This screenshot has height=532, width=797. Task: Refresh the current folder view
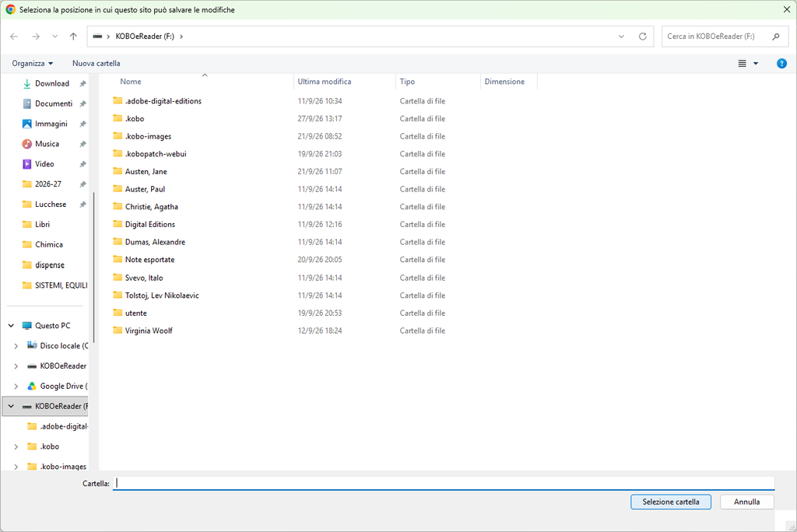coord(642,37)
